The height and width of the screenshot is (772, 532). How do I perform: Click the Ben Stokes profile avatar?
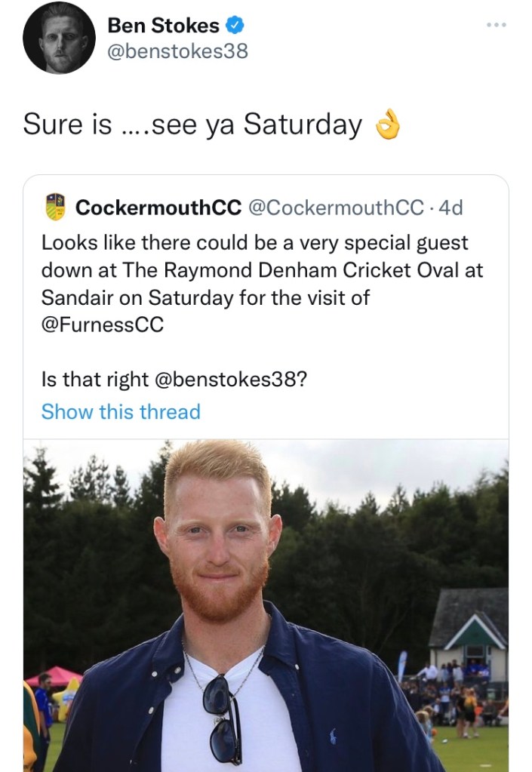point(59,38)
